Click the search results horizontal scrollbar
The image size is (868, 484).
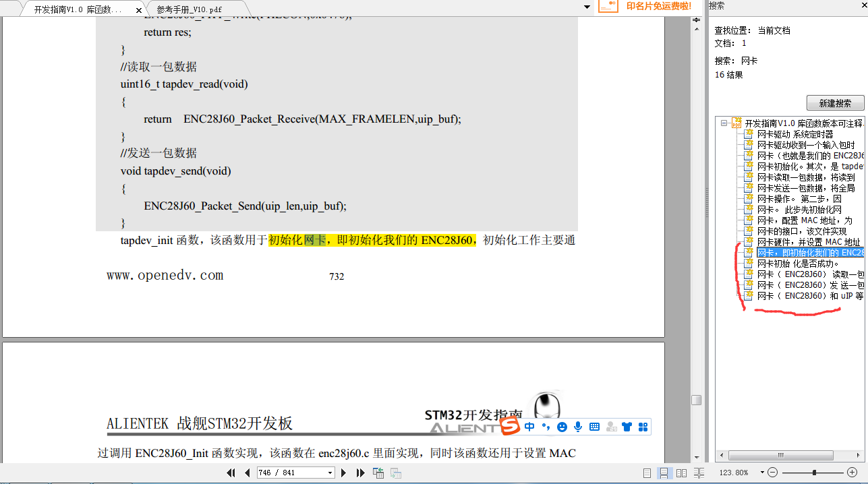(x=781, y=455)
